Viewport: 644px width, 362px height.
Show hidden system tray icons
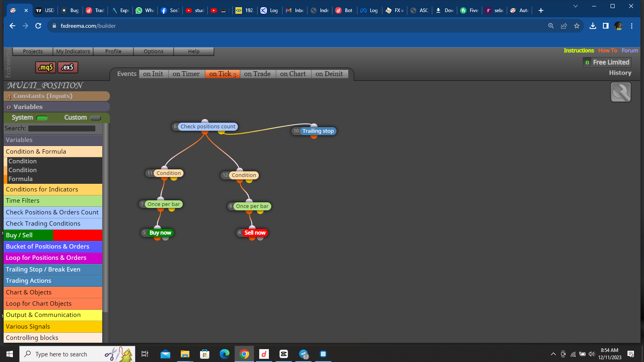pos(553,354)
